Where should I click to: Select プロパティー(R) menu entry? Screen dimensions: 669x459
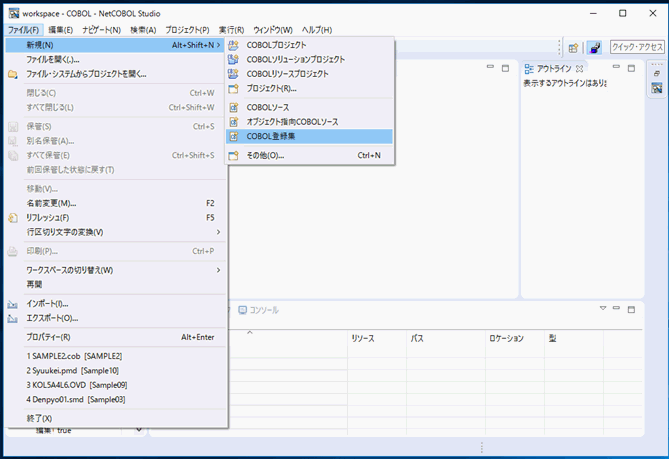[x=115, y=337]
